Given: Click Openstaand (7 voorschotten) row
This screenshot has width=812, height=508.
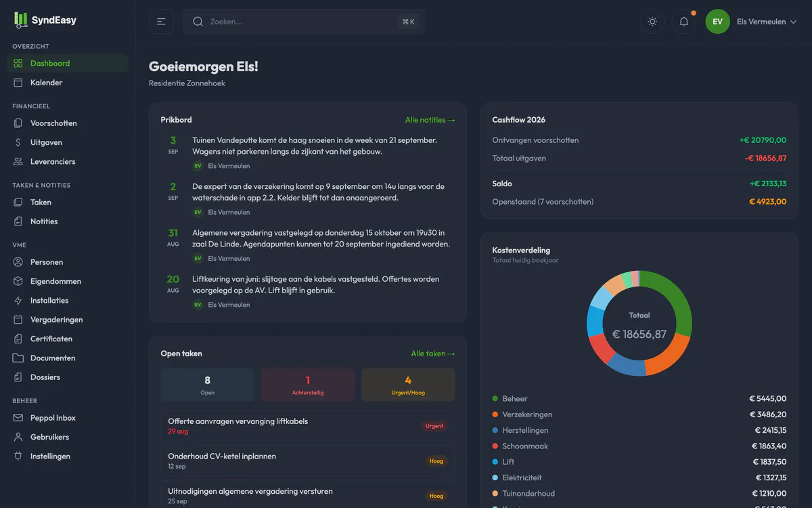Looking at the screenshot, I should point(639,202).
